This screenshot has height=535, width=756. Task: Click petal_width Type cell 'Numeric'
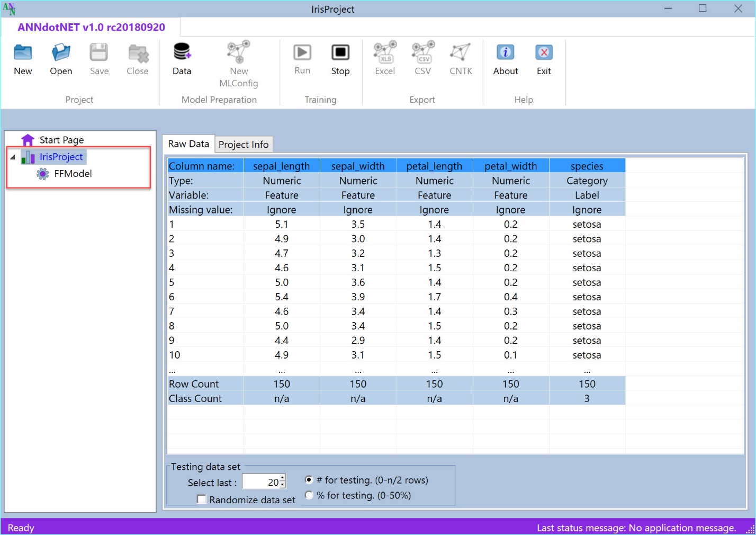[511, 181]
